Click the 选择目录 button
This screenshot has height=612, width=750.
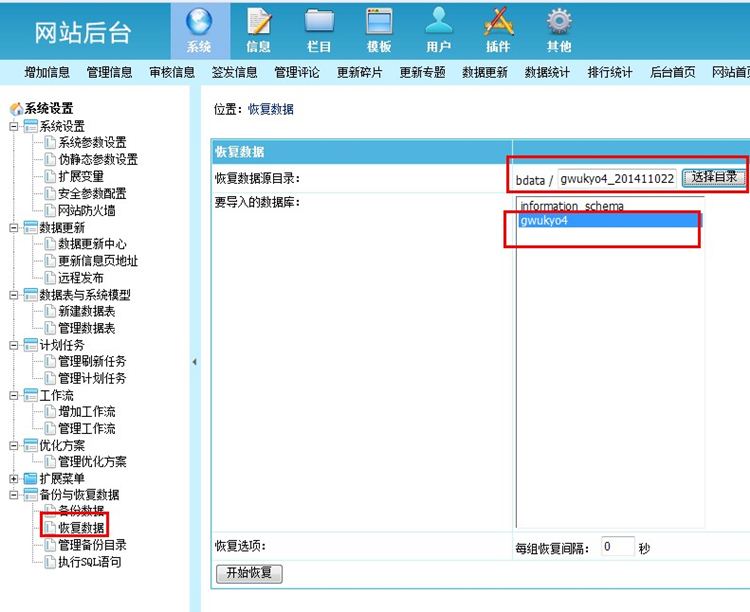click(x=714, y=177)
